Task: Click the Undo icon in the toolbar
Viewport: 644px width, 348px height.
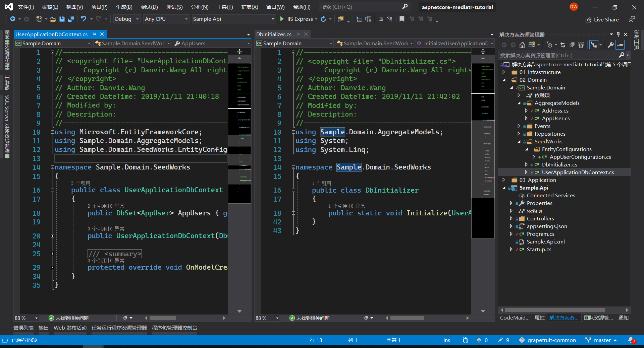Action: coord(84,19)
